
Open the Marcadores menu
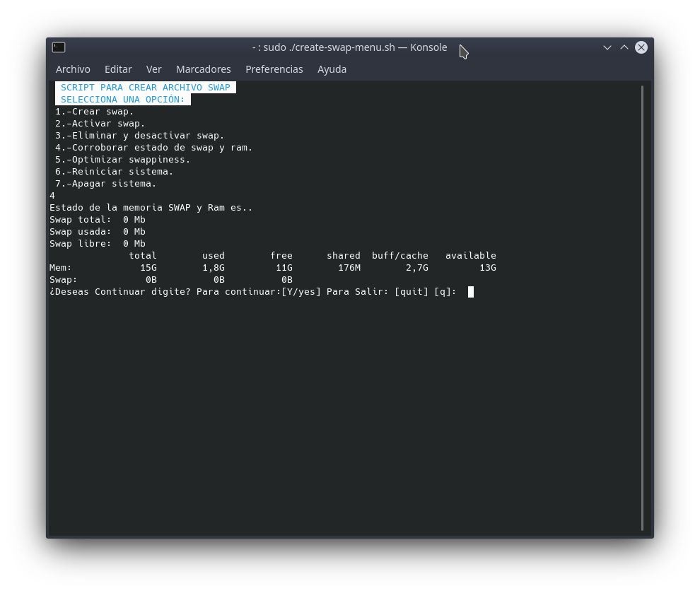[x=204, y=69]
